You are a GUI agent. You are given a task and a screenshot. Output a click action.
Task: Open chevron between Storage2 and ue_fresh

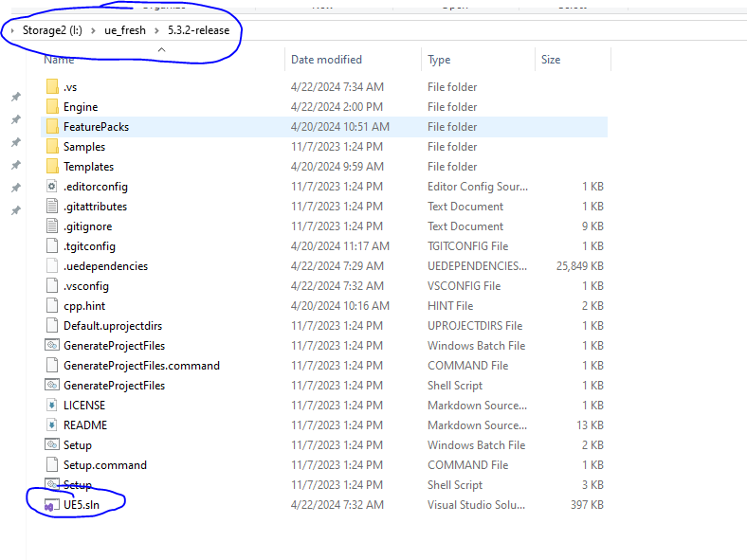(93, 30)
